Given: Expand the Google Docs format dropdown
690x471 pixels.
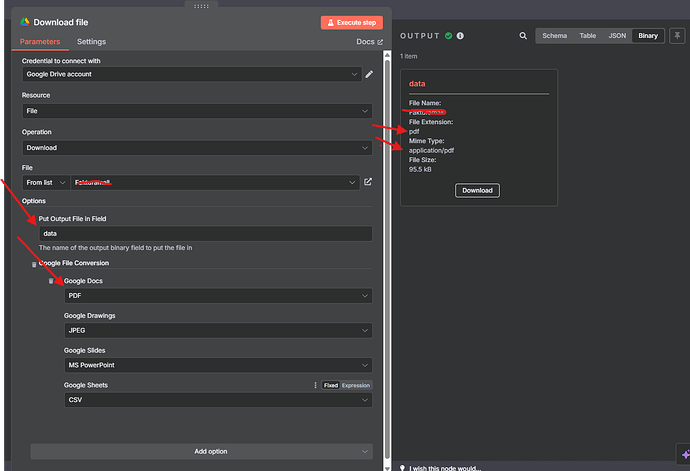Looking at the screenshot, I should click(x=217, y=296).
